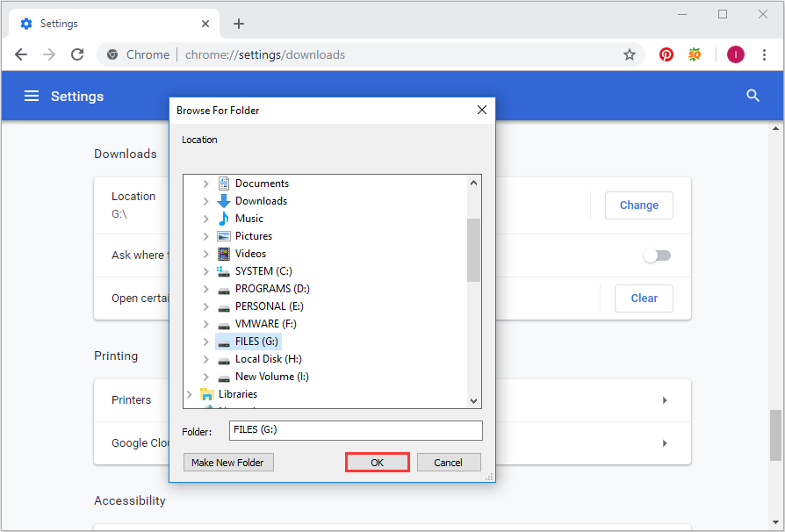Select the Local Disk (H:) label

[269, 359]
